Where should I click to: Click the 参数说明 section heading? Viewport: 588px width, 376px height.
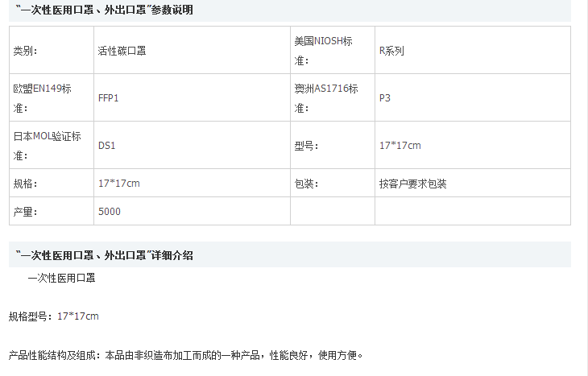click(x=104, y=10)
